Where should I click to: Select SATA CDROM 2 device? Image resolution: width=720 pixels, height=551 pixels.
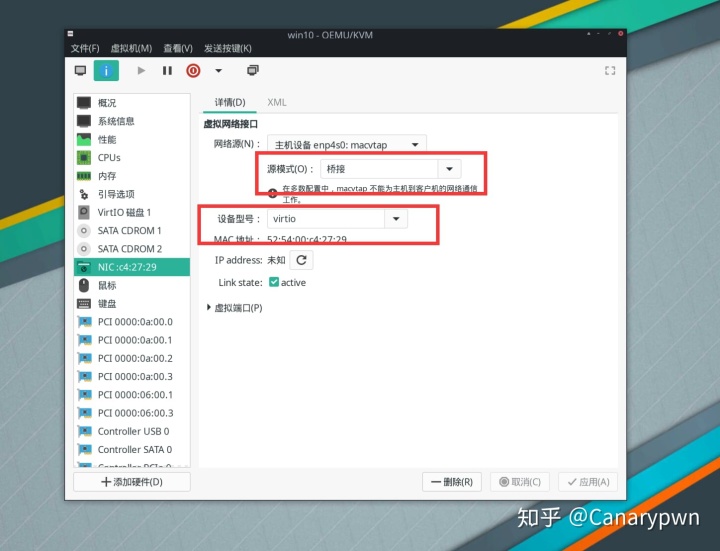pyautogui.click(x=132, y=249)
